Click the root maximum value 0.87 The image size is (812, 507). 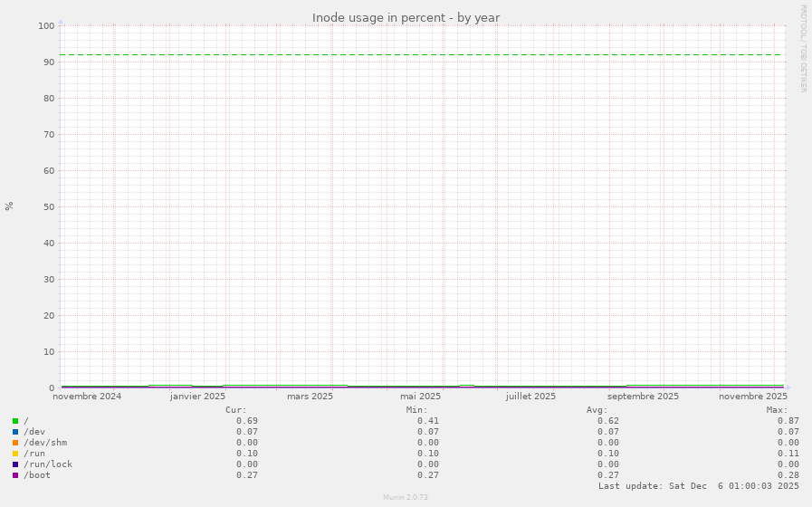click(788, 421)
